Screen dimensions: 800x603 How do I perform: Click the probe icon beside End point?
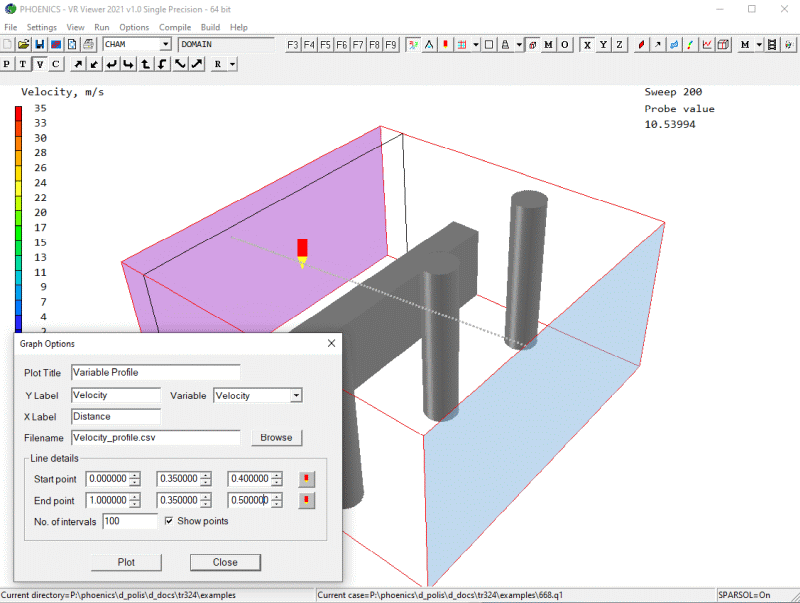click(308, 500)
